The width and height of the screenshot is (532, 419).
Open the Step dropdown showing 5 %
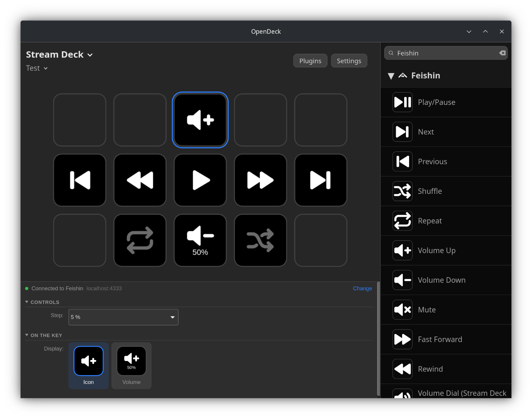coord(123,317)
